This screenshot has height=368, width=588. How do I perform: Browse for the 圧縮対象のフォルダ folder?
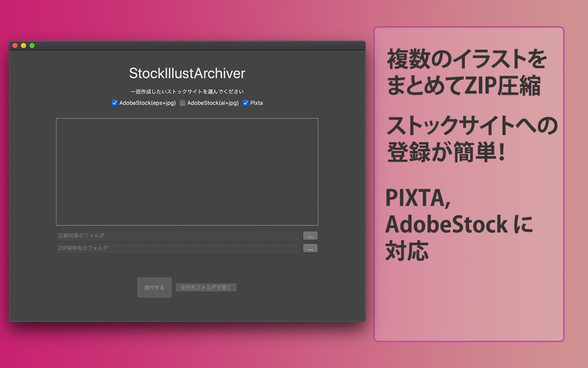[x=310, y=236]
